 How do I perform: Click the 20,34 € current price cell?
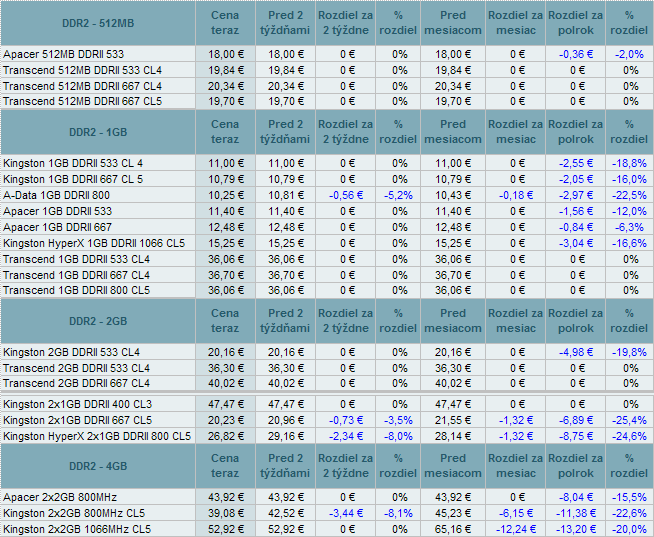pos(226,86)
